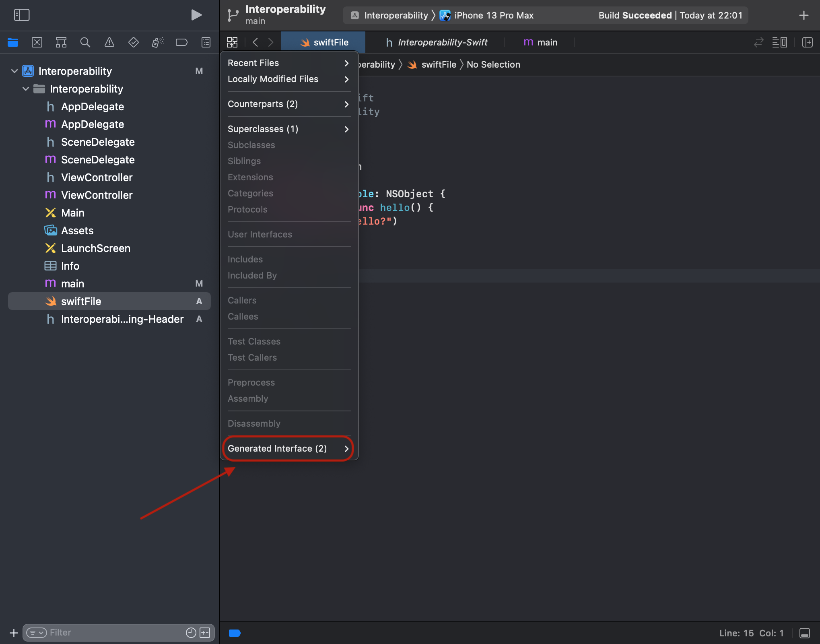820x644 pixels.
Task: Select SceneDelegate implementation file
Action: coord(109,160)
